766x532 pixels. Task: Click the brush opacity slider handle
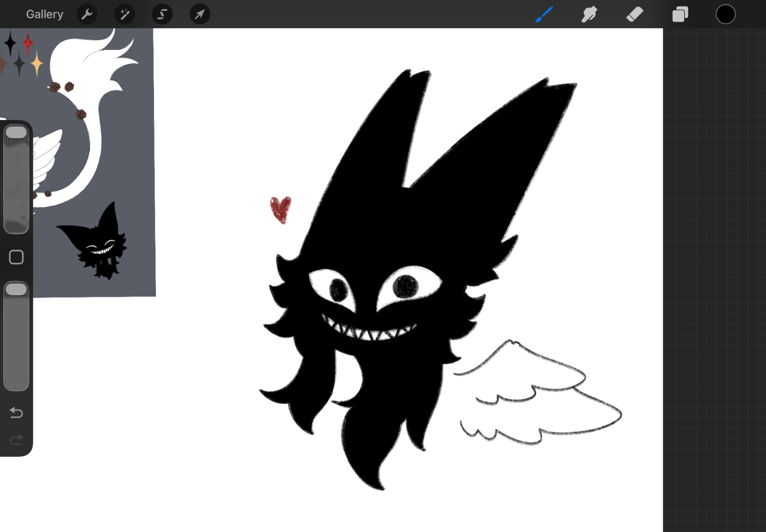click(x=16, y=290)
